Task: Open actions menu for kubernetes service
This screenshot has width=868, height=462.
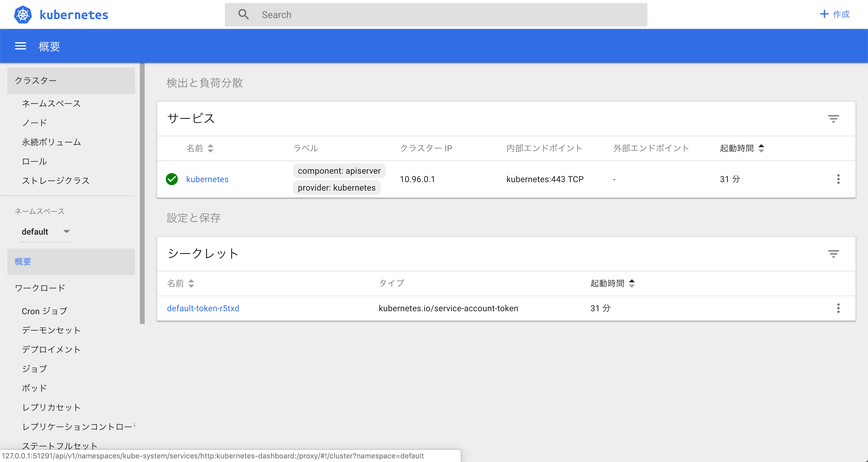Action: pyautogui.click(x=838, y=179)
